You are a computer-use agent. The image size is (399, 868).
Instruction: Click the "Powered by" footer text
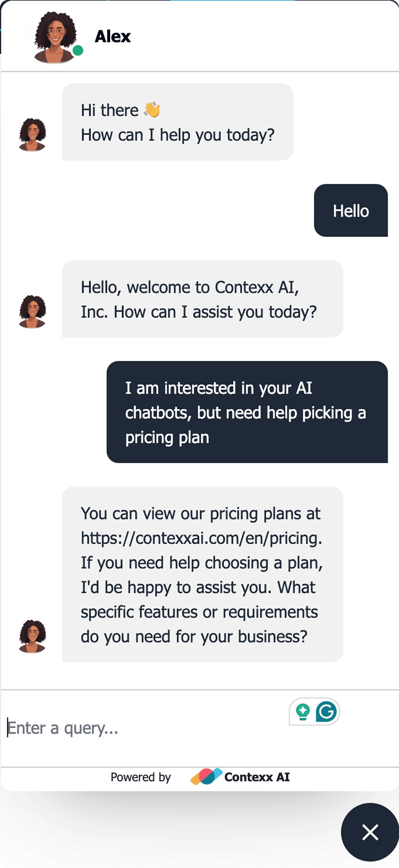(140, 777)
